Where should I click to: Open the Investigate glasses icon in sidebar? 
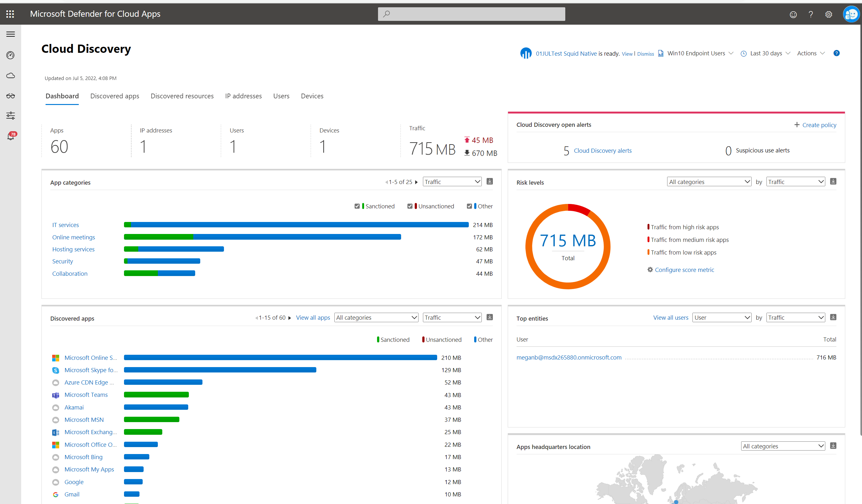point(11,96)
